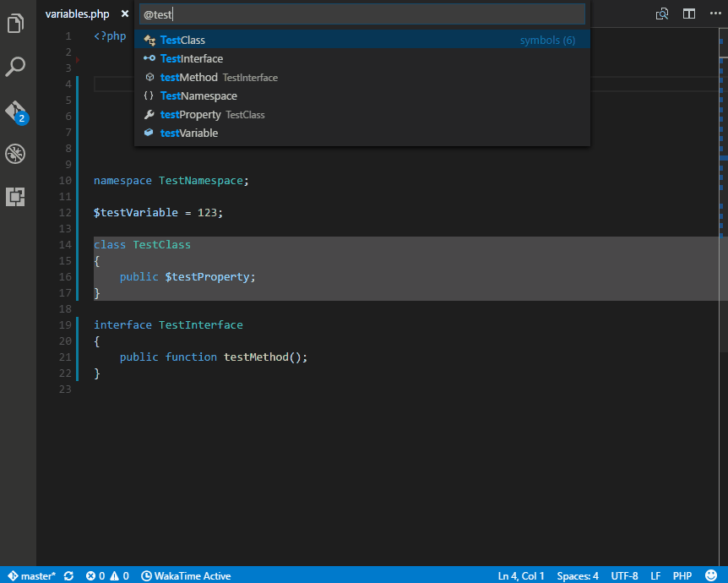Switch to the variables.php tab
Image resolution: width=728 pixels, height=583 pixels.
[x=77, y=14]
